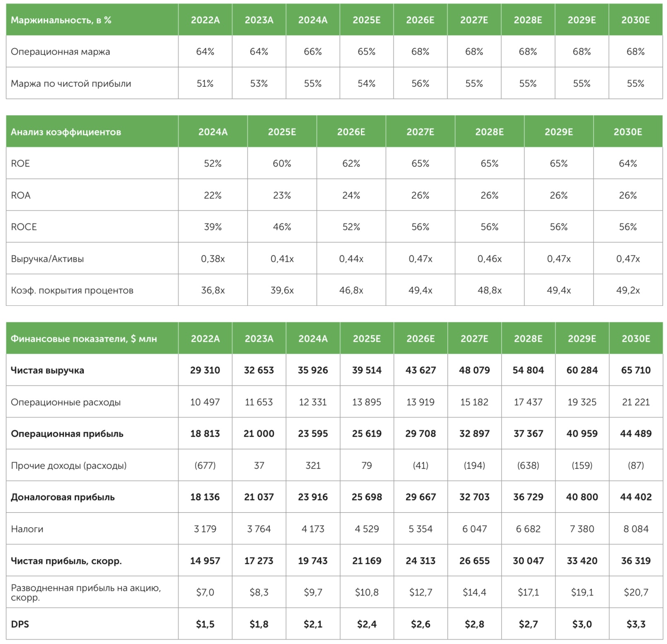The image size is (667, 644).
Task: Select the "Коэф. покрытия процентов" row label
Action: click(x=72, y=291)
